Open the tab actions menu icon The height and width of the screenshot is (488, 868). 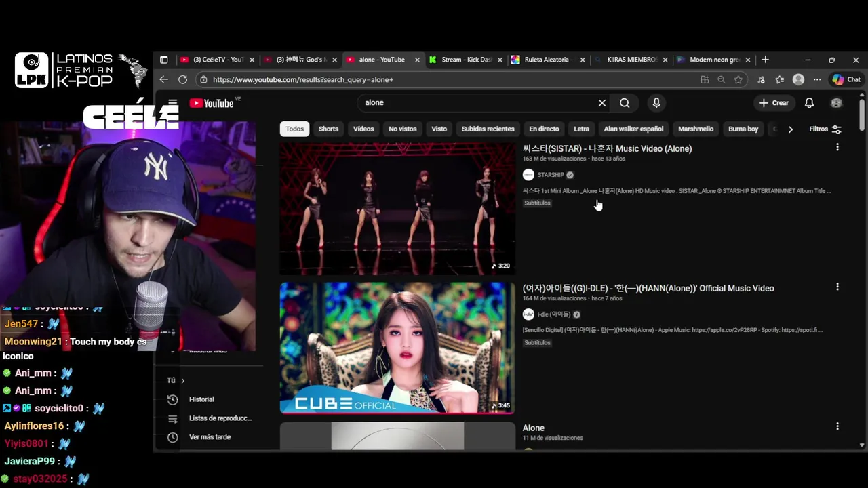point(163,60)
